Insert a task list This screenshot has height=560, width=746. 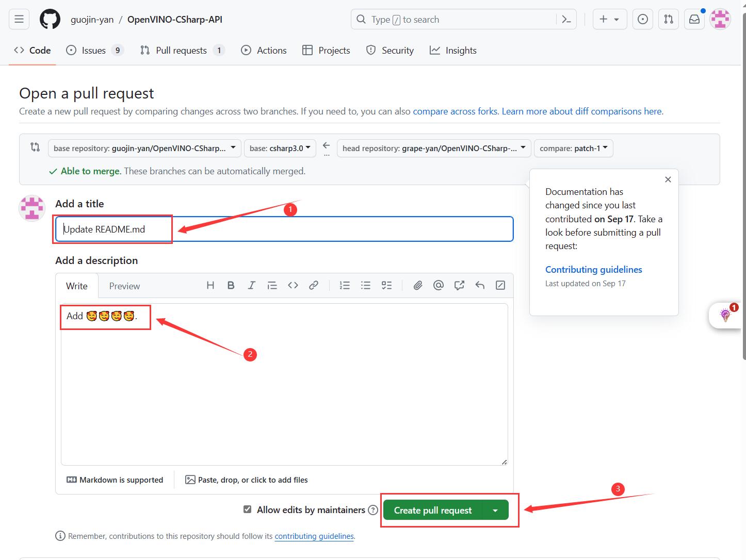coord(386,285)
